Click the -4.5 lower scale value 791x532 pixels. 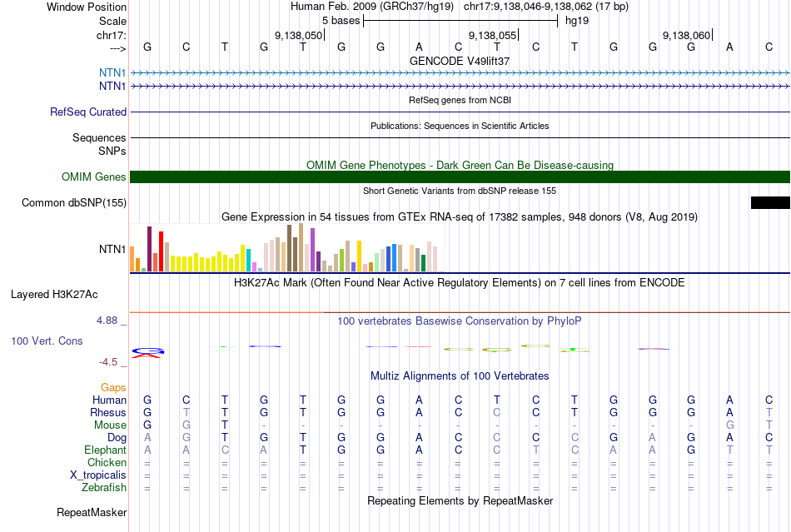coord(108,362)
